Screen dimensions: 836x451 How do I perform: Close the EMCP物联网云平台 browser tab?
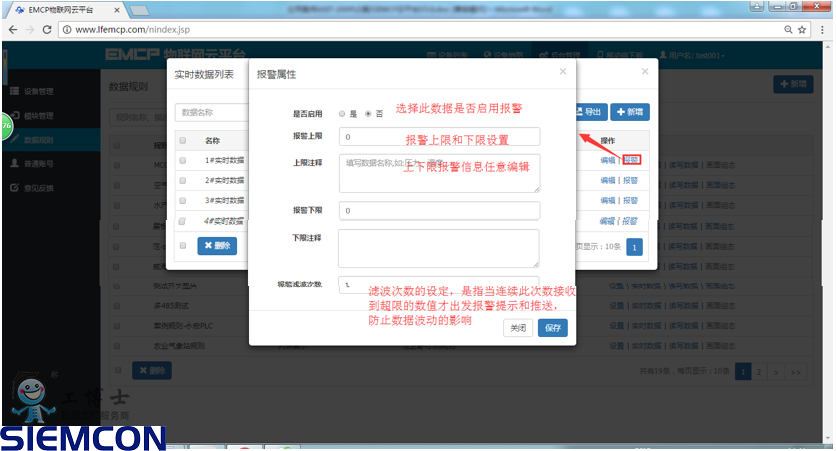(117, 10)
